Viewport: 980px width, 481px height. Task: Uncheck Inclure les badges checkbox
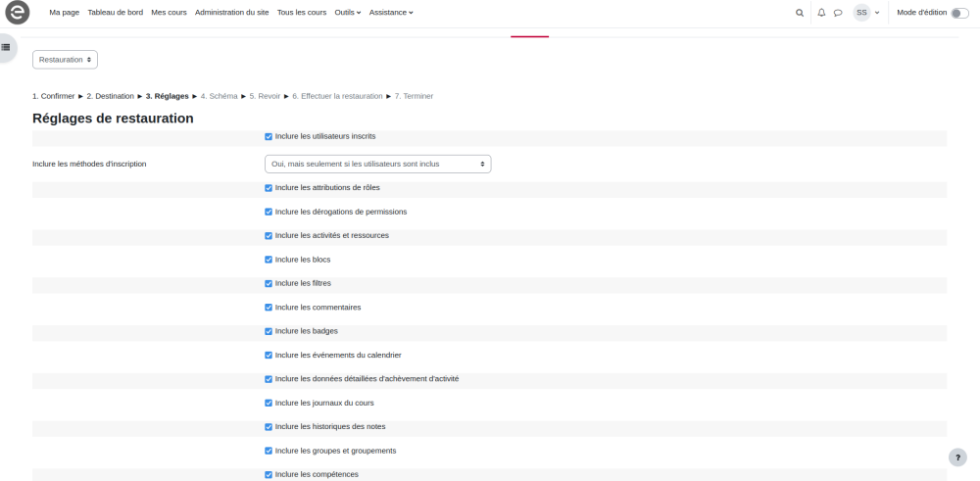click(x=269, y=331)
